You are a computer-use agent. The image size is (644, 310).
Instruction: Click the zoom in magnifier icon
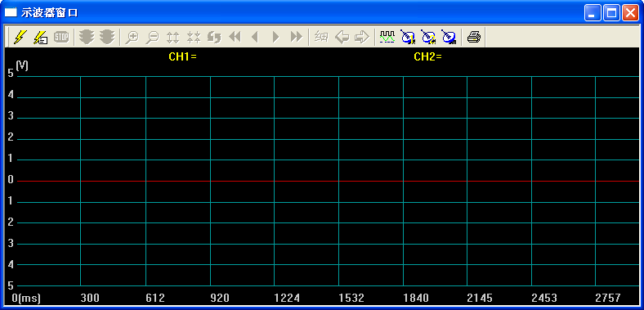(x=132, y=38)
